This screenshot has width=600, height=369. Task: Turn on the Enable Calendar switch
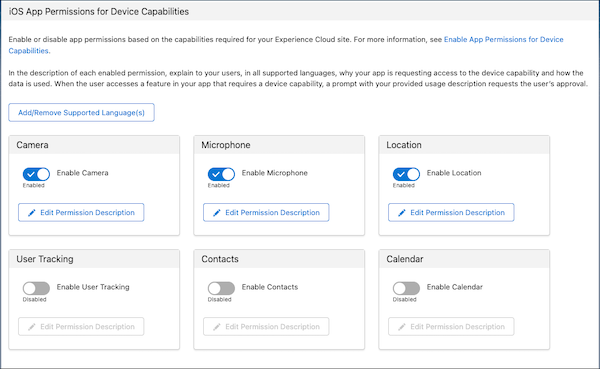(x=406, y=288)
